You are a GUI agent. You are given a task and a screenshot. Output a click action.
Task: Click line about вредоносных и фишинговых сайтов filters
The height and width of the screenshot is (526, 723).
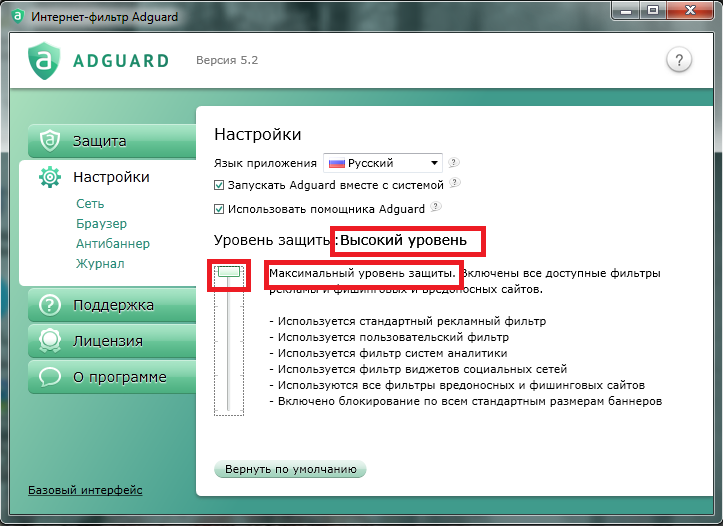[457, 385]
